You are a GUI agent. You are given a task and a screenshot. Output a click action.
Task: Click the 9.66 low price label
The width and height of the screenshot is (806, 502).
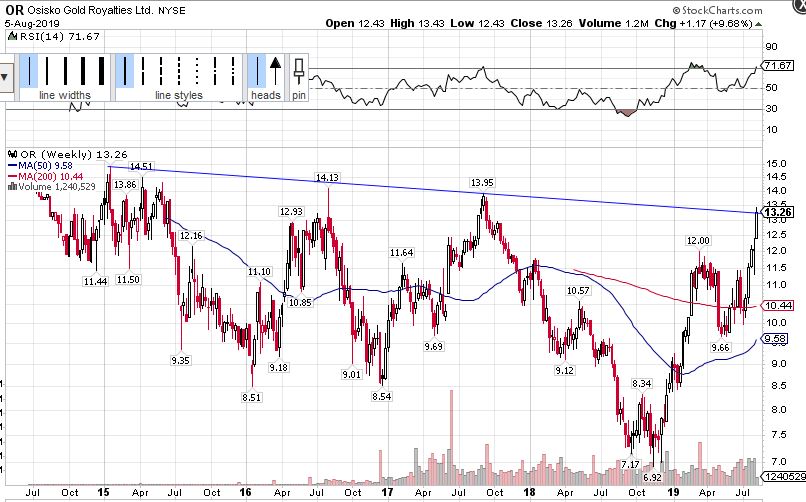pyautogui.click(x=720, y=348)
